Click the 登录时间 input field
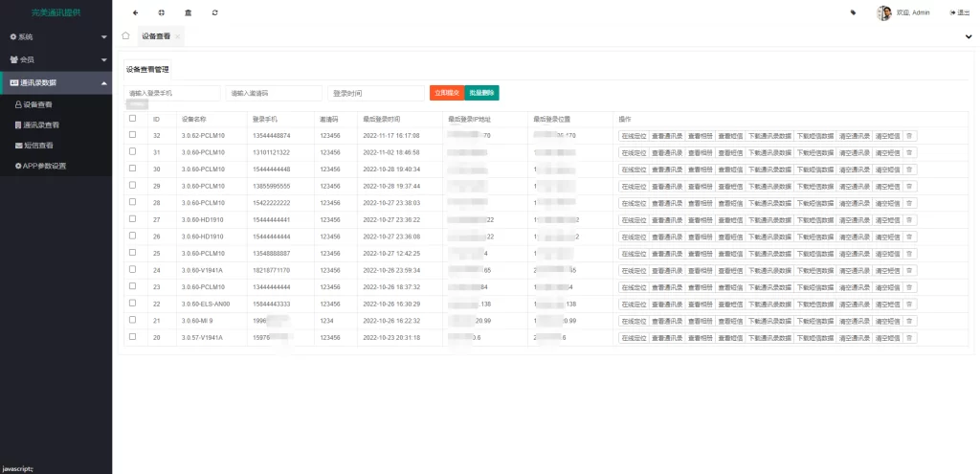The width and height of the screenshot is (980, 474). 376,93
